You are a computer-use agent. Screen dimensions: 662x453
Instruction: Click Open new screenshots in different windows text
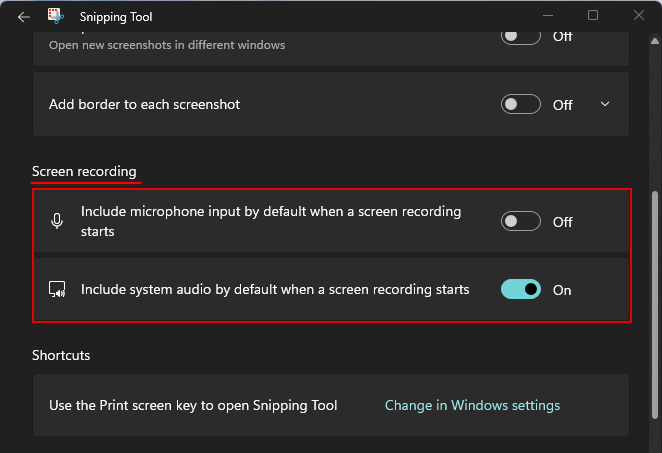pyautogui.click(x=167, y=45)
